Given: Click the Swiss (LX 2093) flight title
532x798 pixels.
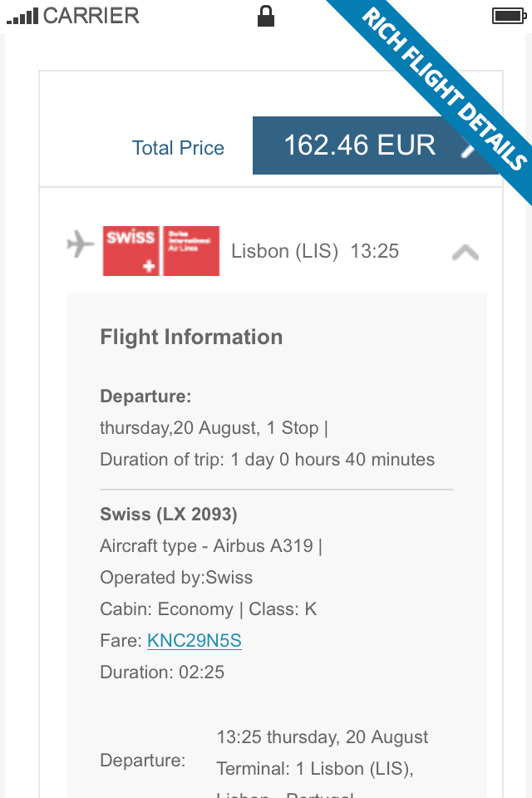Looking at the screenshot, I should click(x=169, y=515).
